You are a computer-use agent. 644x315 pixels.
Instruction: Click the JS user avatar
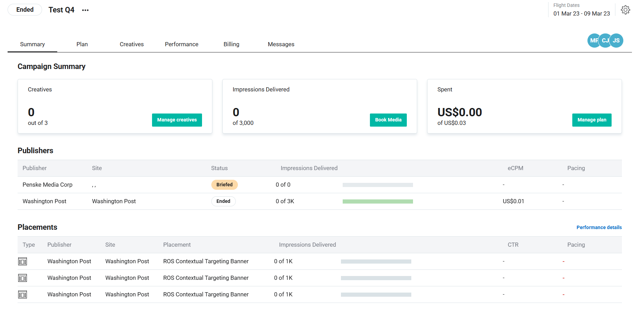pos(617,40)
